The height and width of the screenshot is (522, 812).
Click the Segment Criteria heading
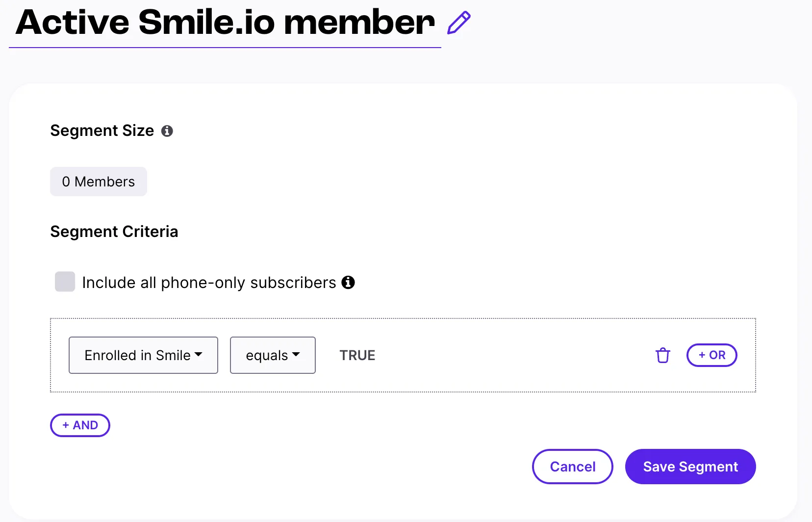click(114, 232)
